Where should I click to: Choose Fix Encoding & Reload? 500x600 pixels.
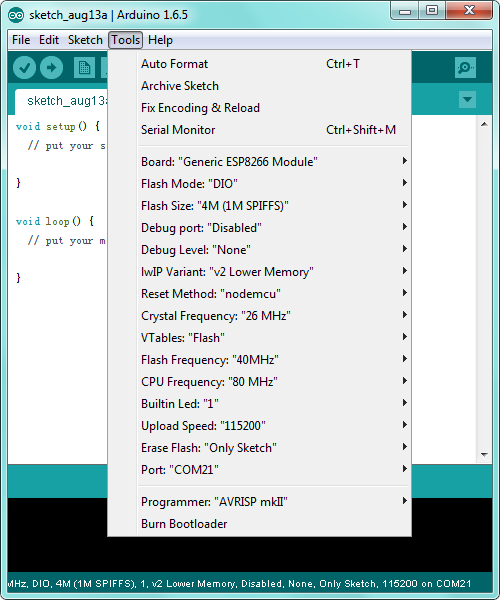coord(259,108)
